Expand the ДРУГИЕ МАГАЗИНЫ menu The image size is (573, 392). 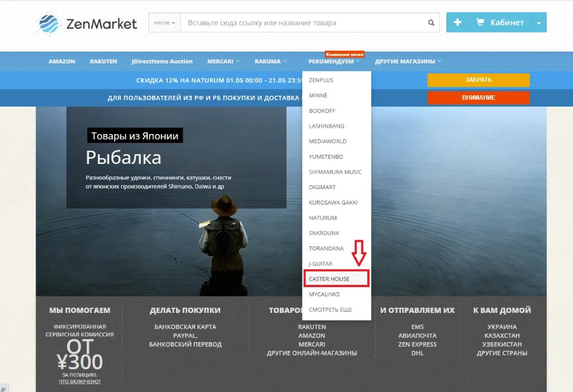(408, 61)
